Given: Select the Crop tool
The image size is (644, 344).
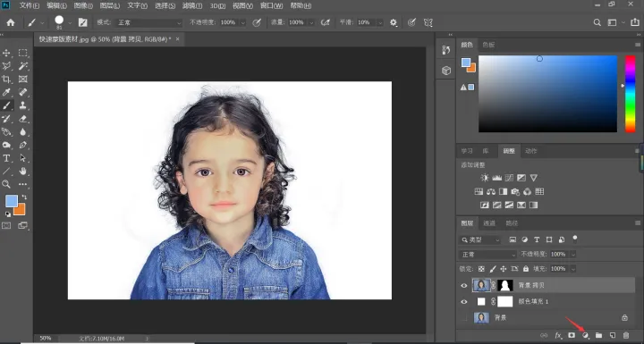Looking at the screenshot, I should tap(6, 80).
